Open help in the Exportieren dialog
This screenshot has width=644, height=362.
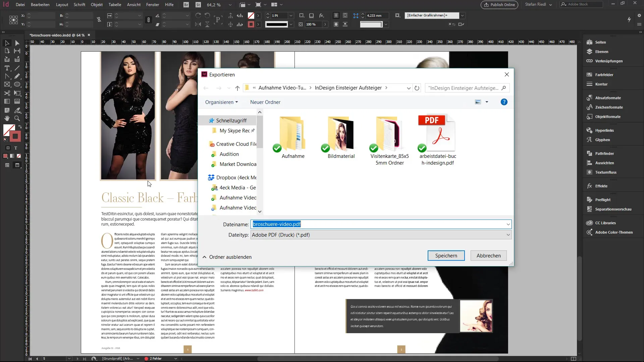[x=504, y=102]
